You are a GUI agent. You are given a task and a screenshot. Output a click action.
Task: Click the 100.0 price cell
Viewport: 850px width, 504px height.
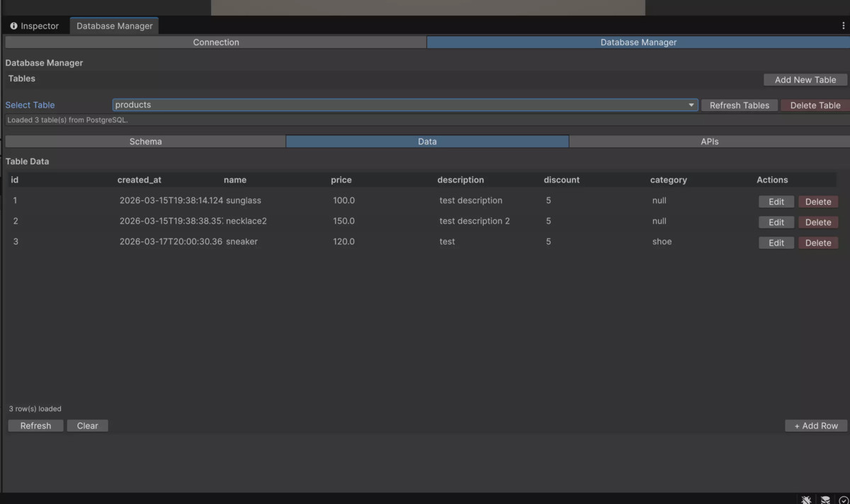tap(344, 200)
